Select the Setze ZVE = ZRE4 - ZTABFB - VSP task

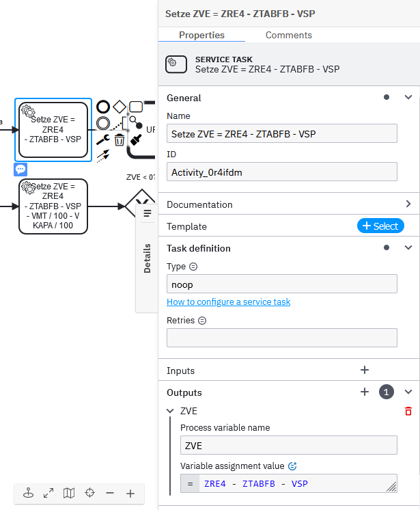(53, 130)
